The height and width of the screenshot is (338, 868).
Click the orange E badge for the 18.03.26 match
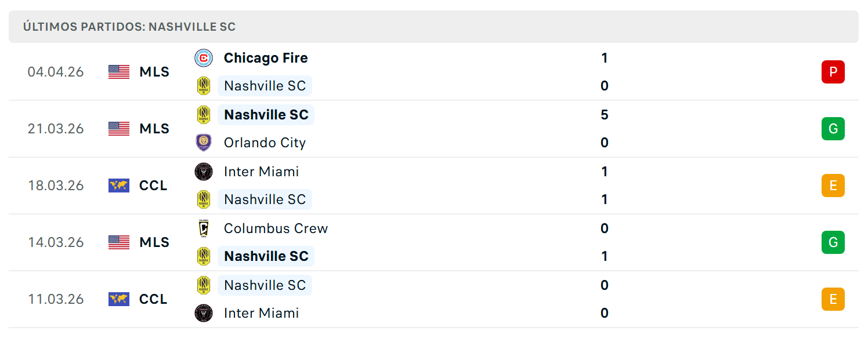tap(833, 186)
